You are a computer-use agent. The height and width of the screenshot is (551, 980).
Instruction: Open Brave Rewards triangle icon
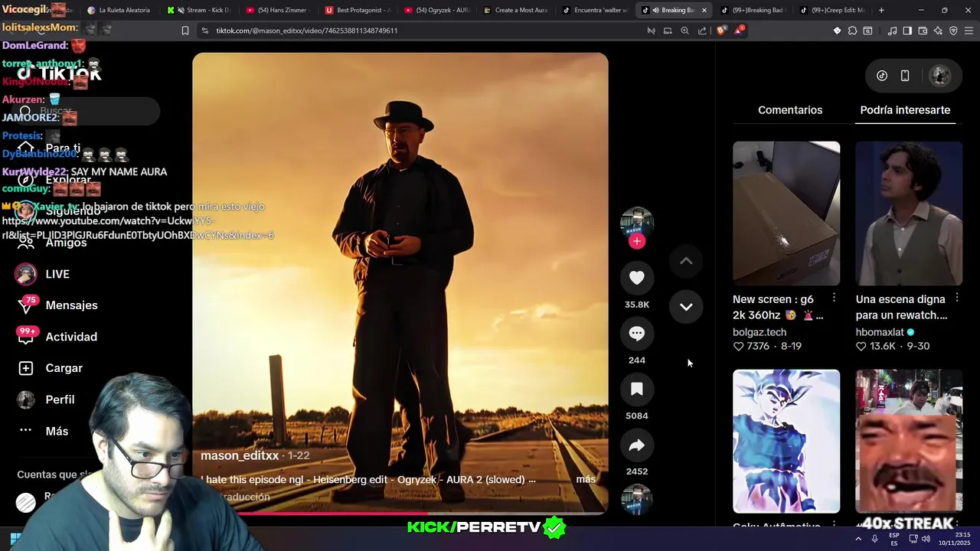pyautogui.click(x=739, y=31)
